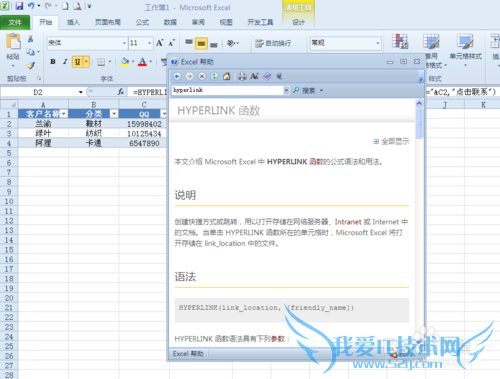Select the Format Painter brush
Screen dimensions: 500x379
[31, 65]
